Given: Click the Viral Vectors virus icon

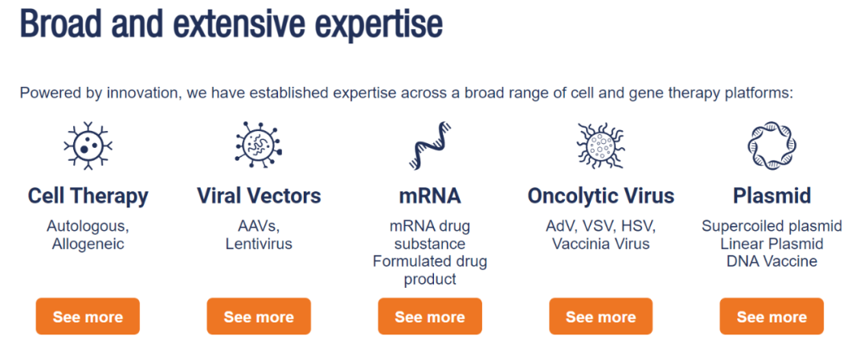Looking at the screenshot, I should click(x=259, y=146).
